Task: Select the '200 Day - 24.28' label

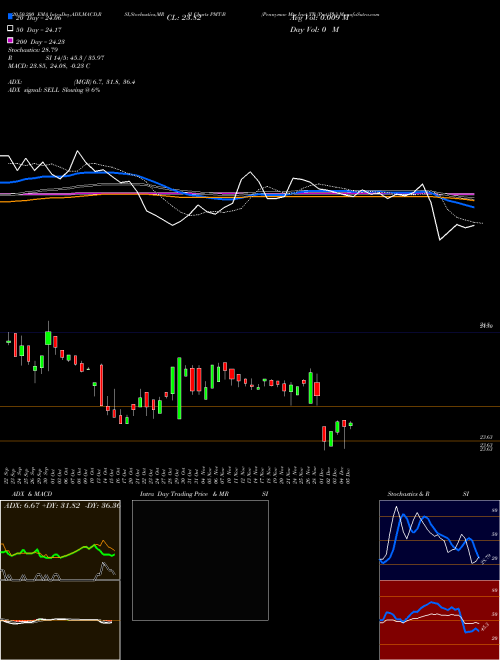Action: [40, 42]
